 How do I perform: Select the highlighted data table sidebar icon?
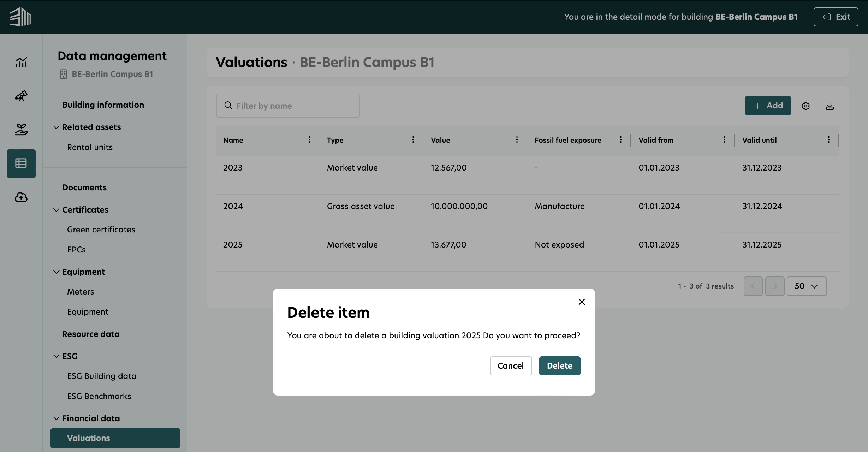[21, 163]
